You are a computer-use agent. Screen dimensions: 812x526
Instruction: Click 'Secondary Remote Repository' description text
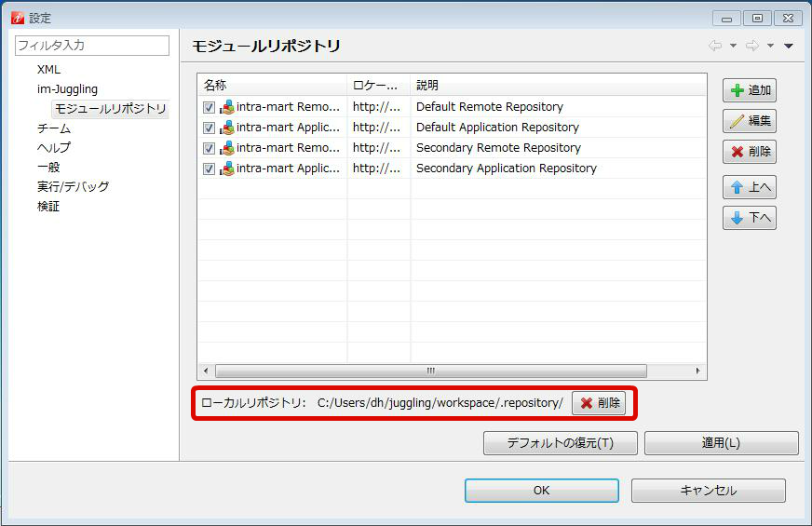(499, 148)
